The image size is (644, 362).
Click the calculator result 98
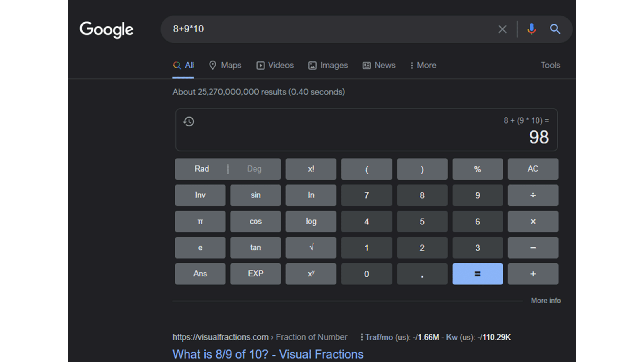[x=539, y=137]
